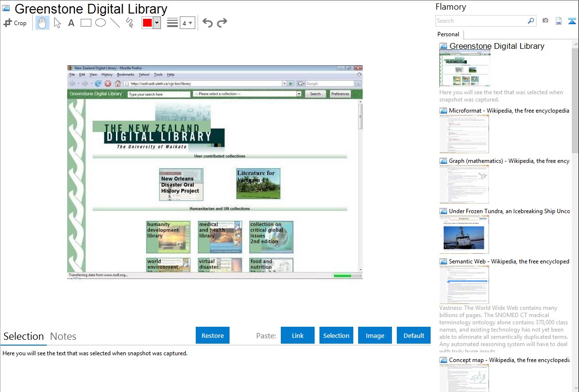Image resolution: width=579 pixels, height=392 pixels.
Task: Click the collection on critical global issues tile
Action: click(272, 237)
